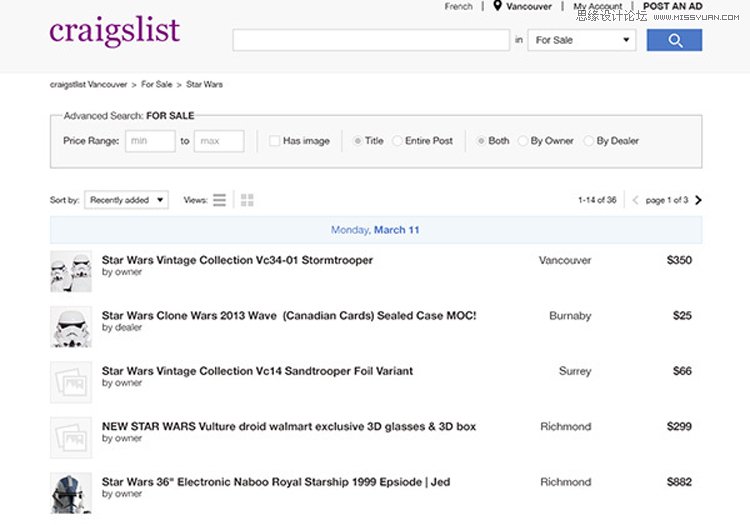Open Star Wars Clone Wars 2013 Wave listing
Viewport: 750px width, 525px height.
point(289,316)
